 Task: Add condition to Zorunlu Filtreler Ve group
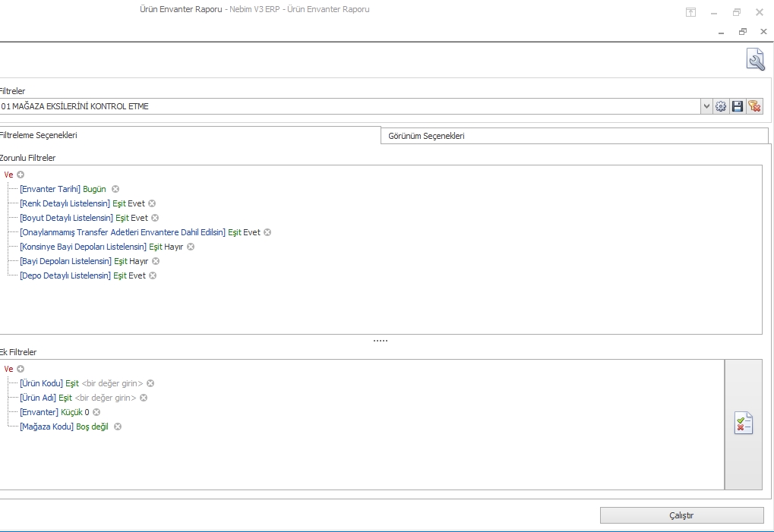coord(21,175)
